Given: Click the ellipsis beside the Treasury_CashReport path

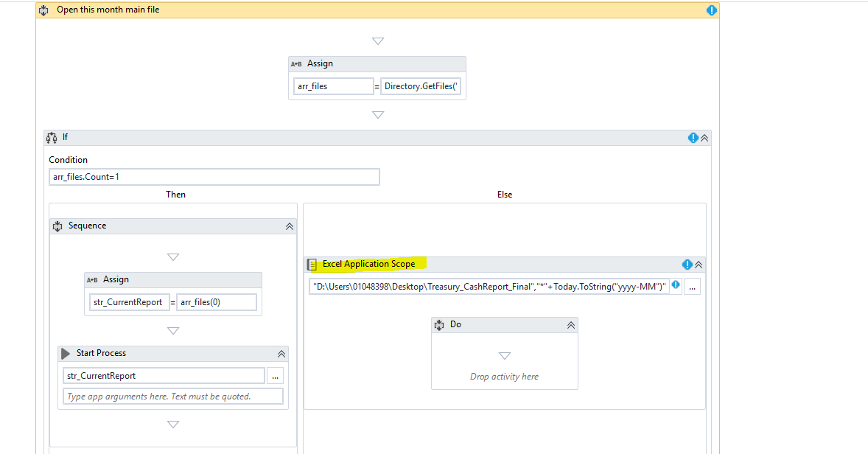Looking at the screenshot, I should [x=691, y=286].
